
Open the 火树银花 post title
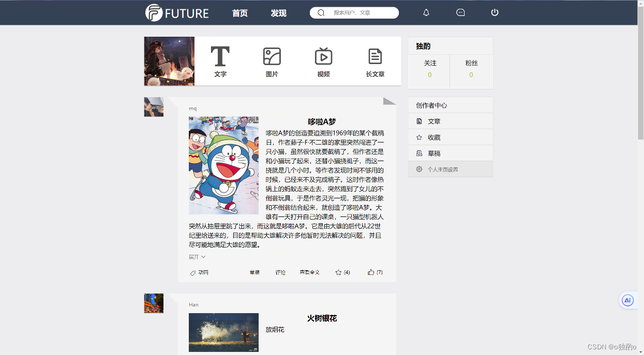pyautogui.click(x=322, y=318)
